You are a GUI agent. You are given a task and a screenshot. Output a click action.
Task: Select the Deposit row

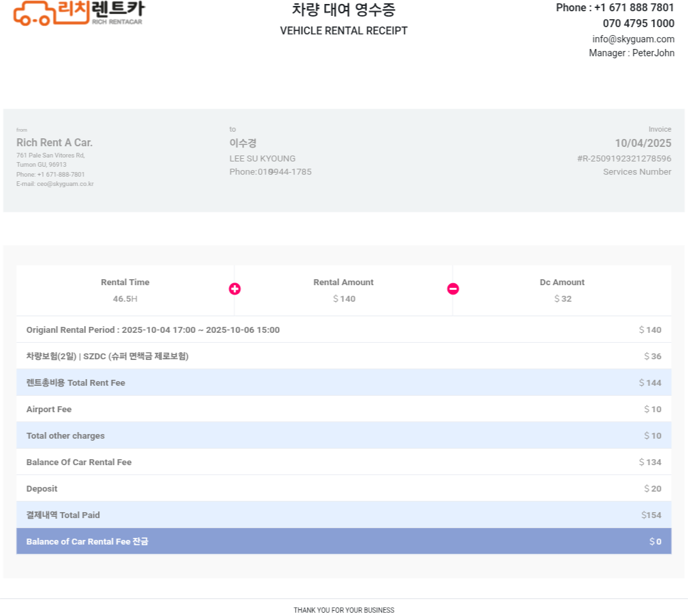tap(343, 488)
